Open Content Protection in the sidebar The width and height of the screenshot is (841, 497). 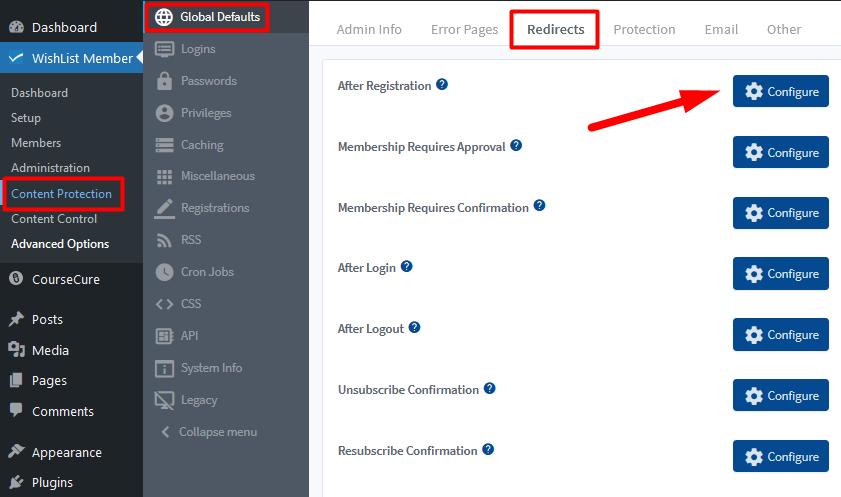[x=62, y=194]
